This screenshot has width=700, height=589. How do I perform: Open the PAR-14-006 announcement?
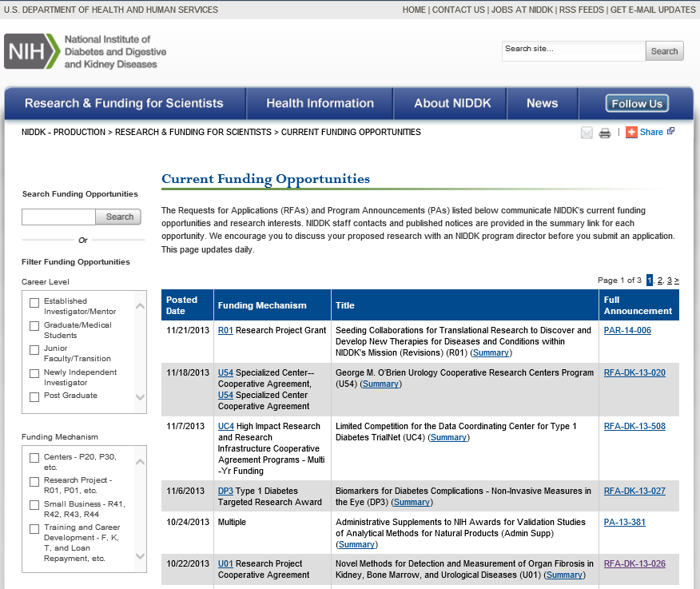[x=627, y=330]
